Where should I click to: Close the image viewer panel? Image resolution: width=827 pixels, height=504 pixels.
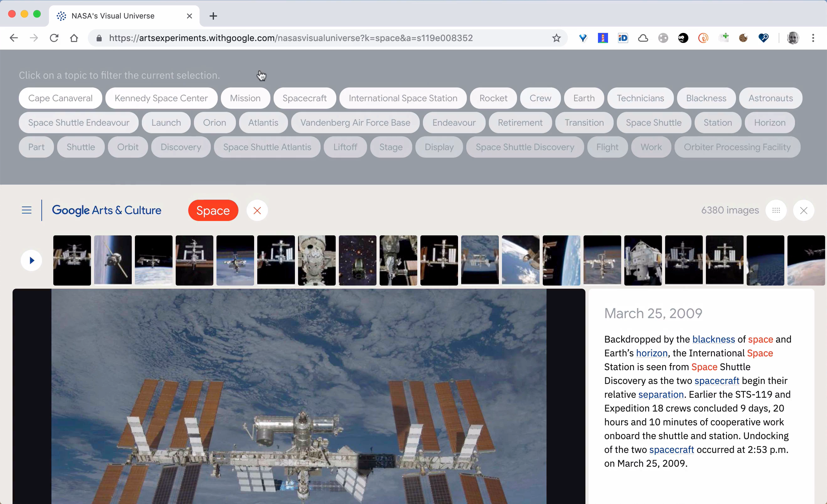point(803,211)
